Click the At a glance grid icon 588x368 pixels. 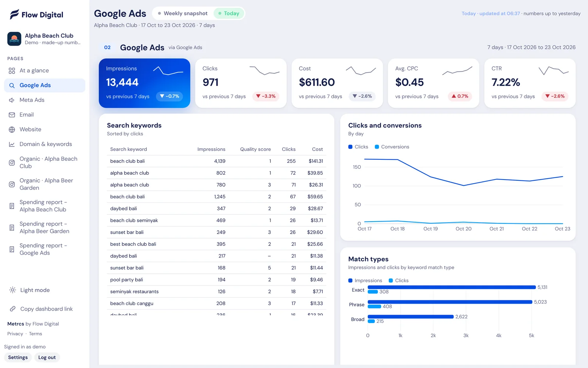12,71
